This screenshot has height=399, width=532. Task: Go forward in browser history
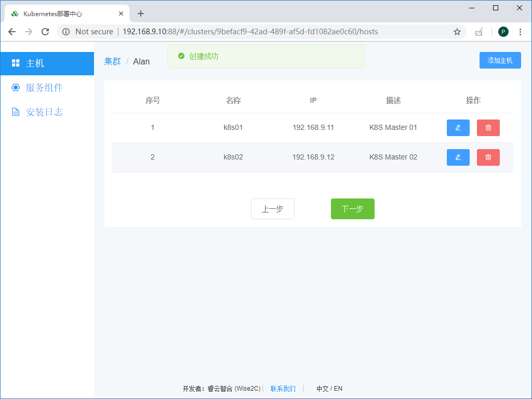29,32
